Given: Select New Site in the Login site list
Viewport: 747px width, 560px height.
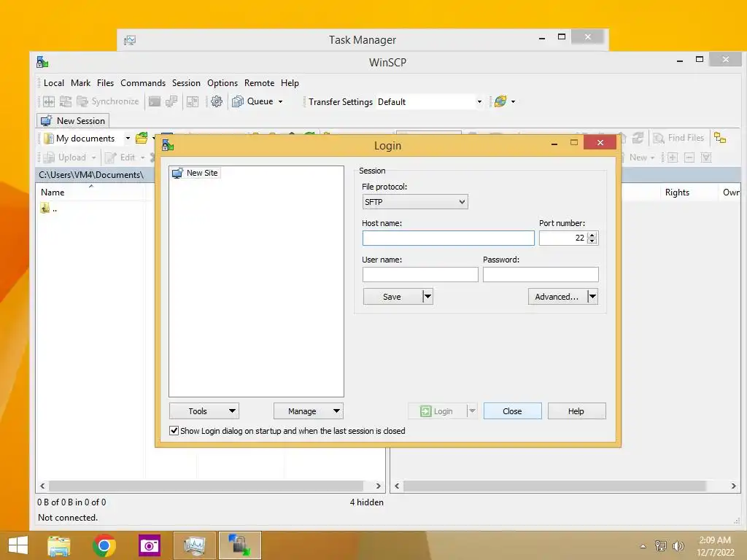Looking at the screenshot, I should coord(196,173).
